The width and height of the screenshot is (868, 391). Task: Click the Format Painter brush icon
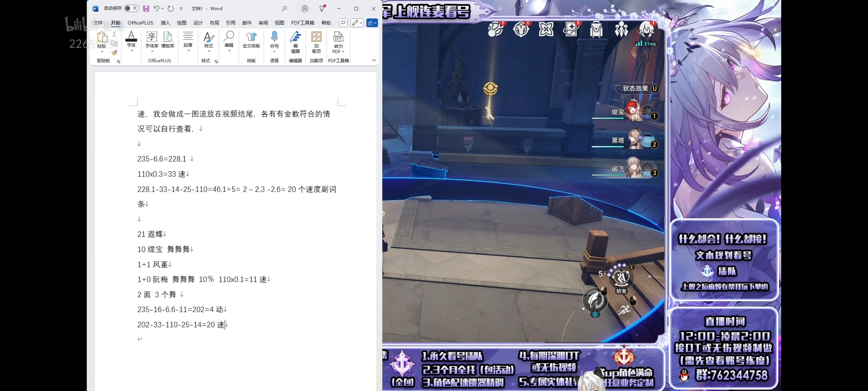click(115, 53)
